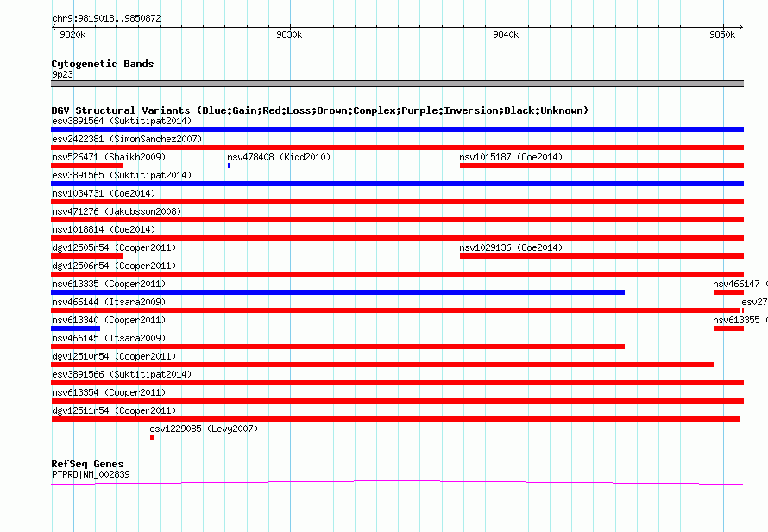Click the blue bar under esv3891565

click(x=397, y=184)
